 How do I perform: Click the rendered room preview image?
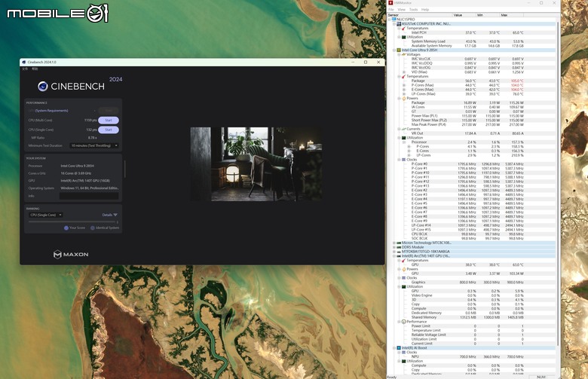pyautogui.click(x=256, y=164)
